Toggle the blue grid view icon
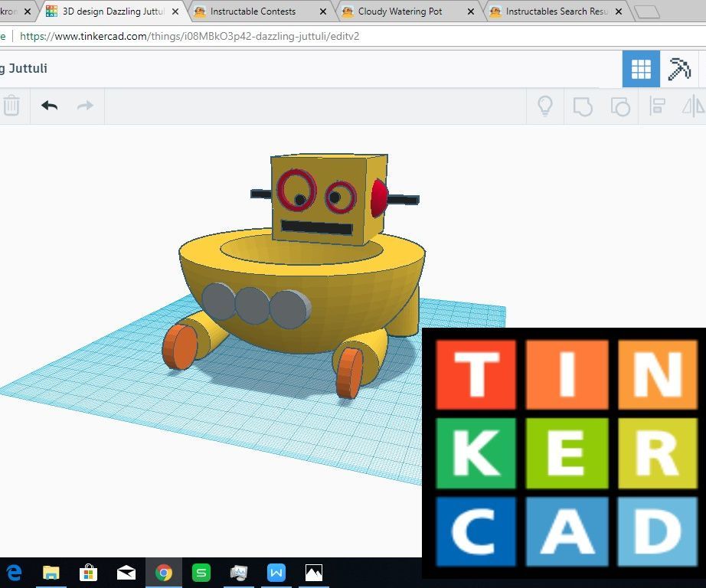The image size is (706, 588). pos(641,68)
